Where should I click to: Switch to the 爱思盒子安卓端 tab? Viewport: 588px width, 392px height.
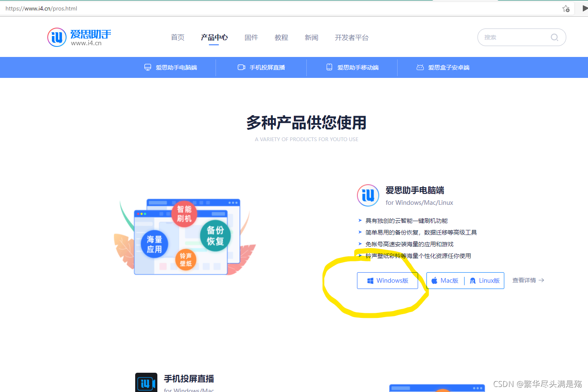(443, 67)
